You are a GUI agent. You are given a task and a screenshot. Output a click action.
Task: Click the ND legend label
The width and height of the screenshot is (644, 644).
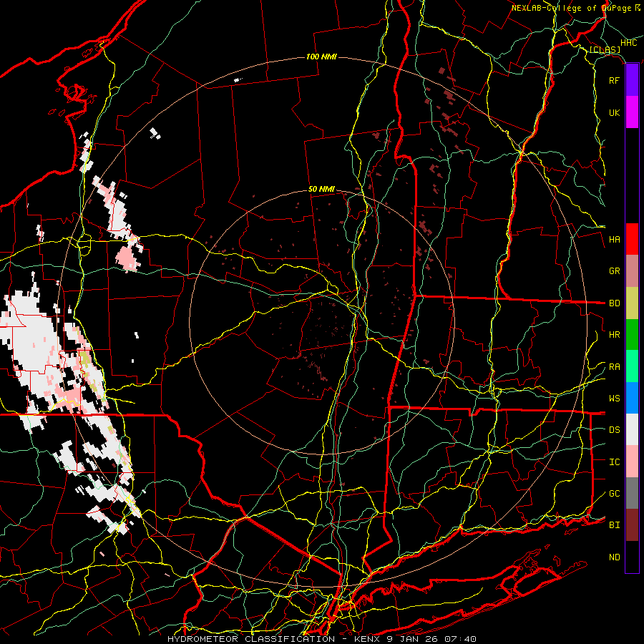click(614, 557)
